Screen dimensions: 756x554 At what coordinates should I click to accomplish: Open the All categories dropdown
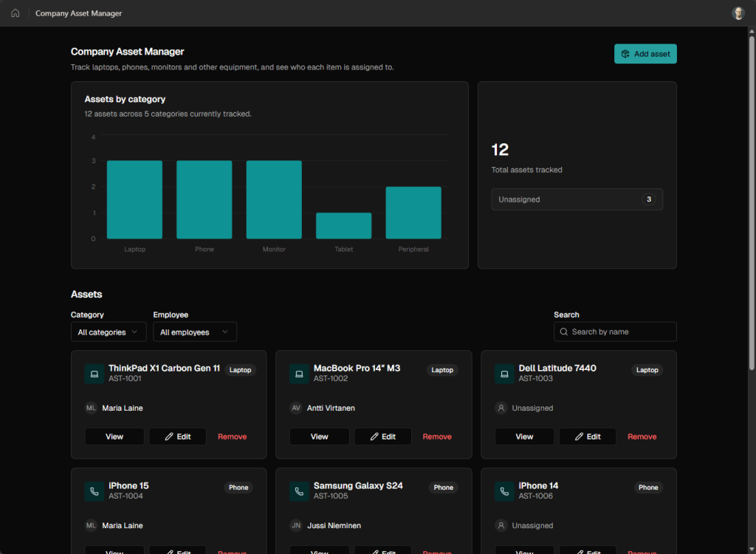pyautogui.click(x=109, y=332)
